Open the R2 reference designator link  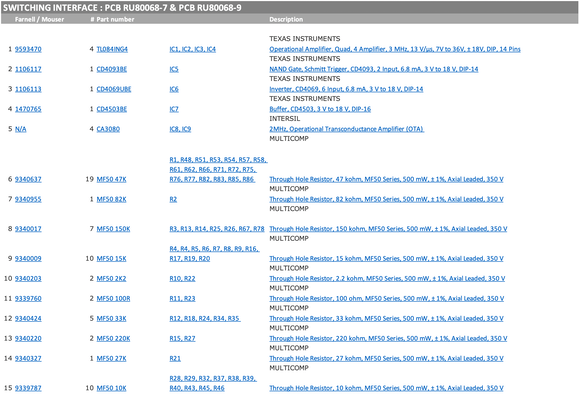(x=173, y=199)
